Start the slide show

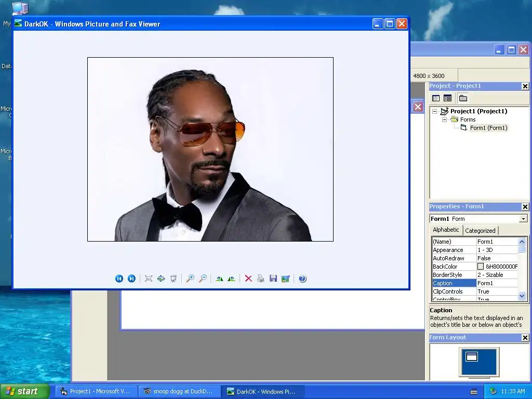[x=174, y=278]
